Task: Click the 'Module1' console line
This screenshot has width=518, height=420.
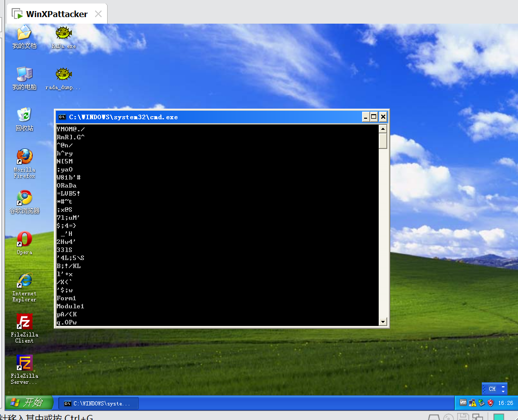Action: 70,306
